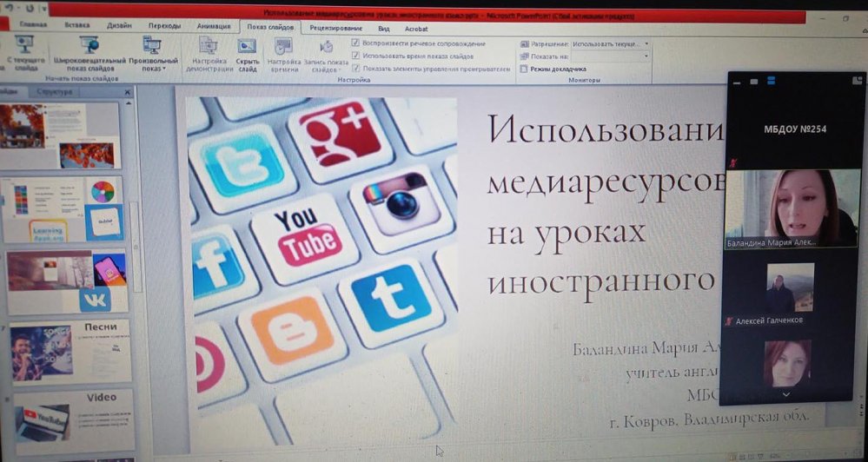This screenshot has width=868, height=462.
Task: Switch to the Acrobat ribbon tab
Action: pyautogui.click(x=416, y=29)
